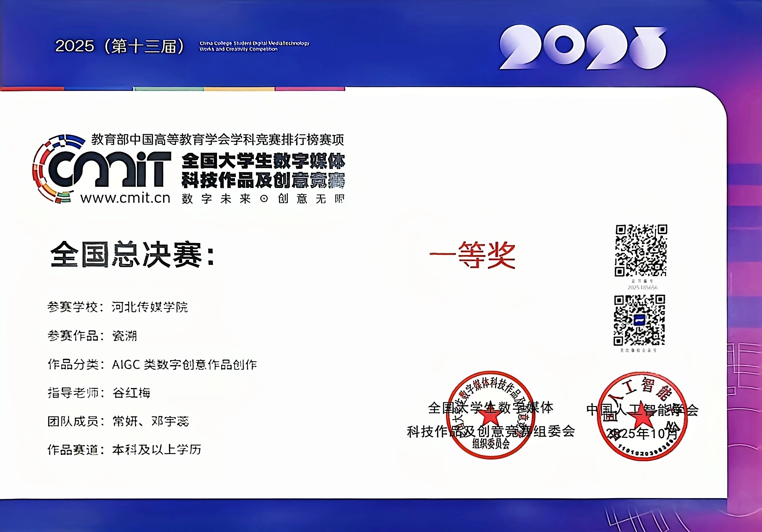Click the teacher name 谷红梅
762x532 pixels.
point(131,393)
